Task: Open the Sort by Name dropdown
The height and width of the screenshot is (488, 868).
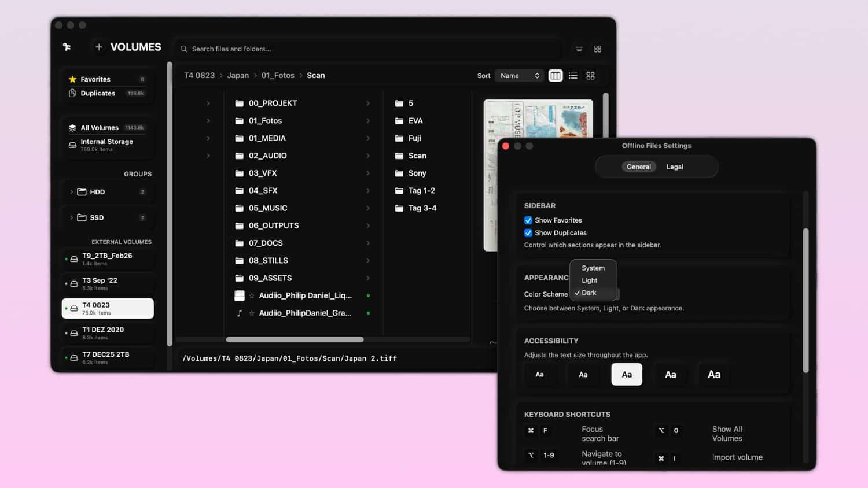Action: pos(519,76)
